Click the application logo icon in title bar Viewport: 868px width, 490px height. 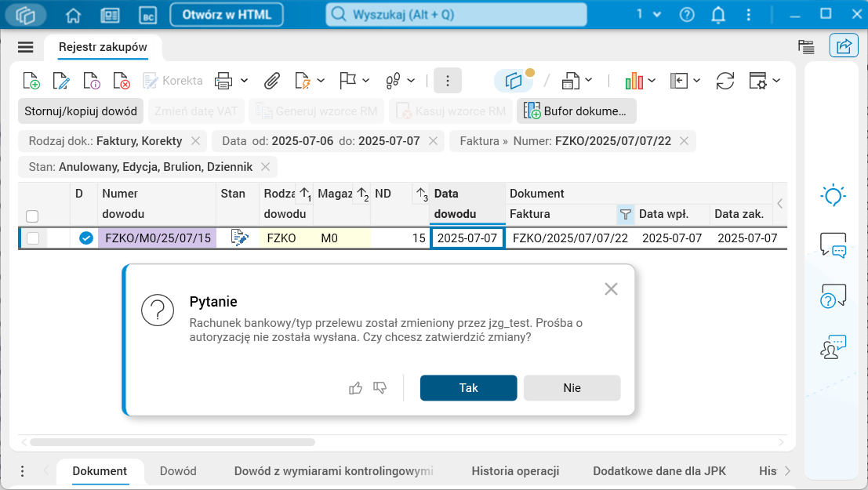tap(25, 15)
